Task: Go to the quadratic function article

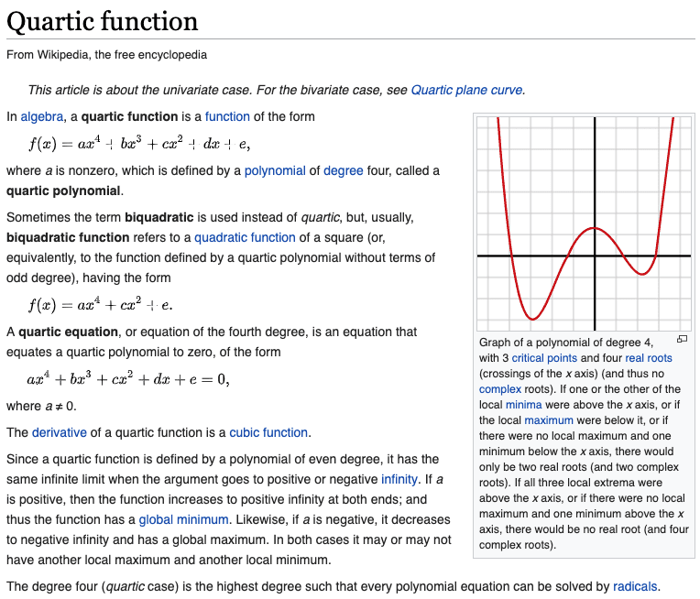Action: tap(245, 237)
